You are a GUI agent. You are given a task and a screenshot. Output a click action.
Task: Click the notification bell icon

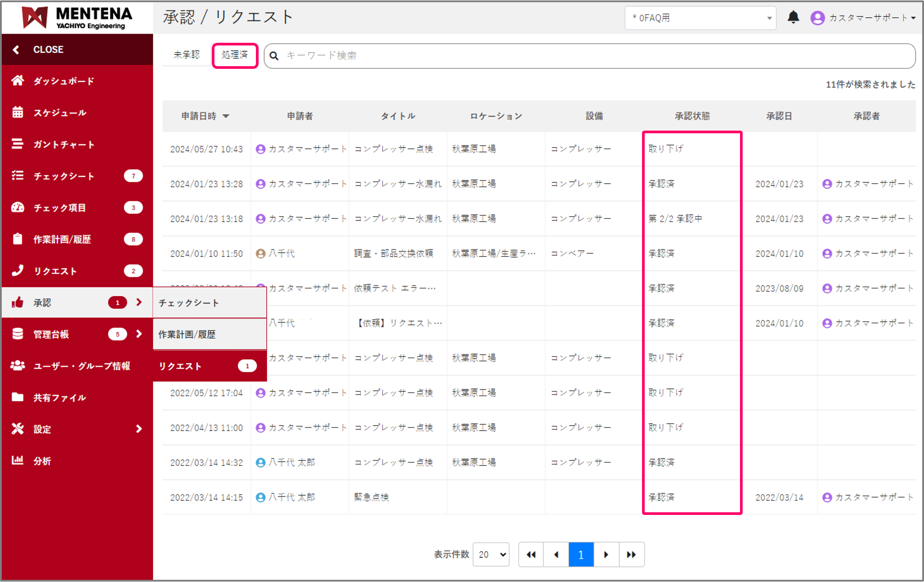pyautogui.click(x=793, y=18)
